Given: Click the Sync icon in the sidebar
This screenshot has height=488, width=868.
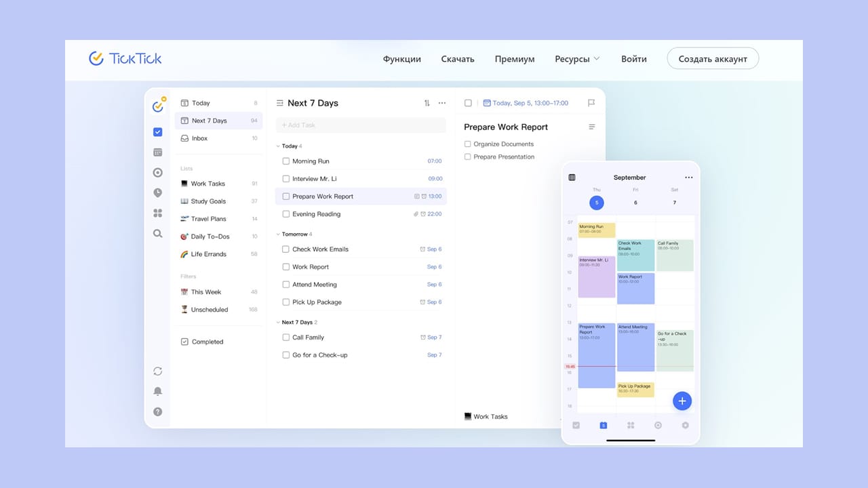Looking at the screenshot, I should pyautogui.click(x=157, y=371).
